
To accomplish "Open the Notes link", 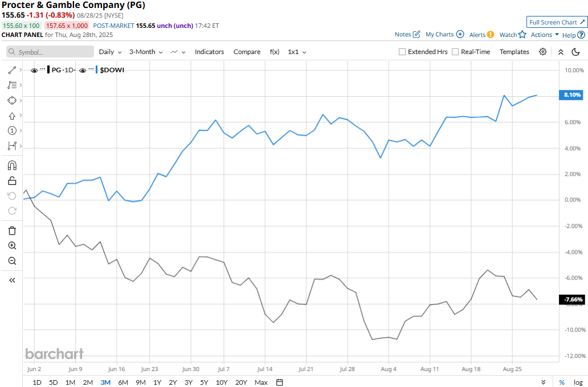I will coord(403,35).
